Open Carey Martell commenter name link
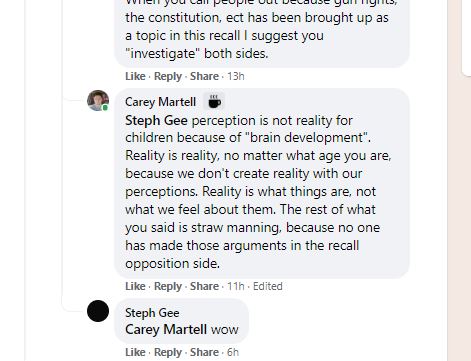Image resolution: width=471 pixels, height=361 pixels. [x=160, y=102]
